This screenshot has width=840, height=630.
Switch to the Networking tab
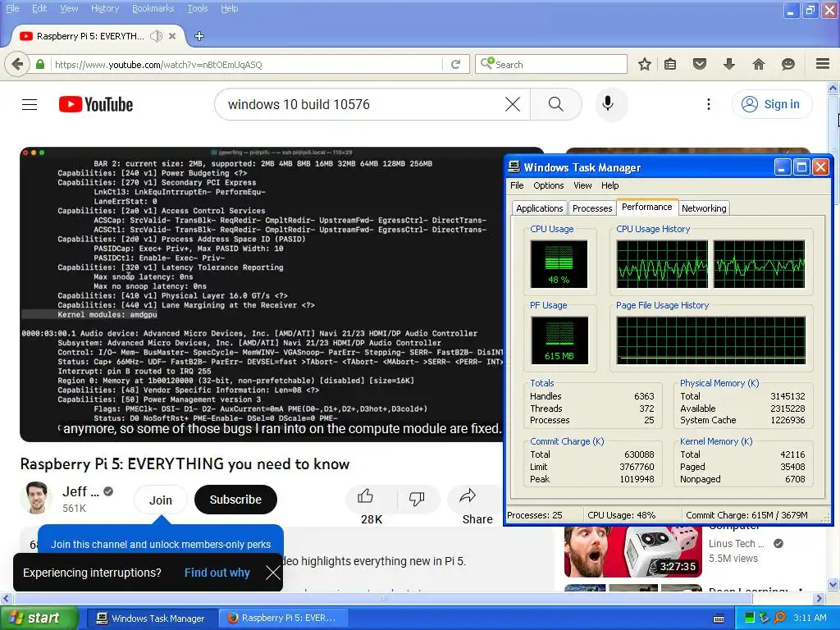704,208
